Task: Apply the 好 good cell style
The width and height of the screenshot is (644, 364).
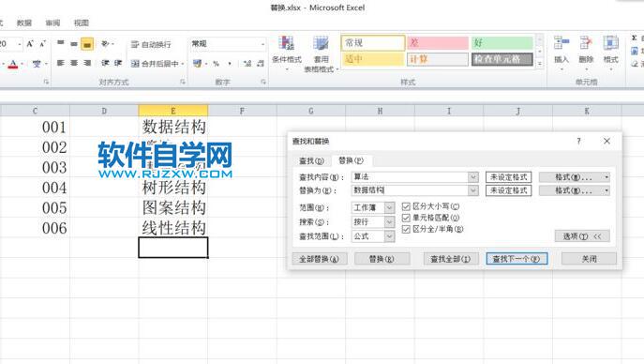Action: click(502, 43)
